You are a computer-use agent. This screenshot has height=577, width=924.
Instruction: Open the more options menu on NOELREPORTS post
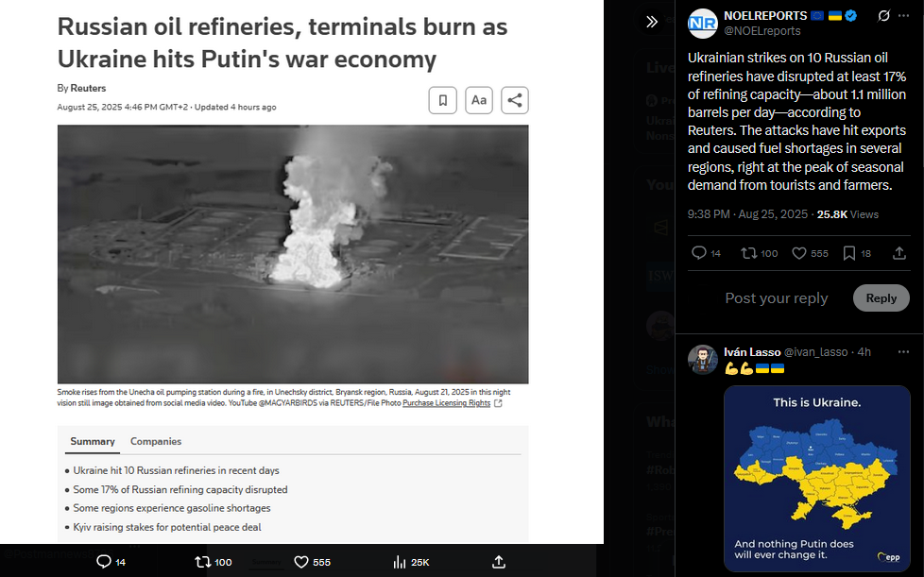pos(904,16)
